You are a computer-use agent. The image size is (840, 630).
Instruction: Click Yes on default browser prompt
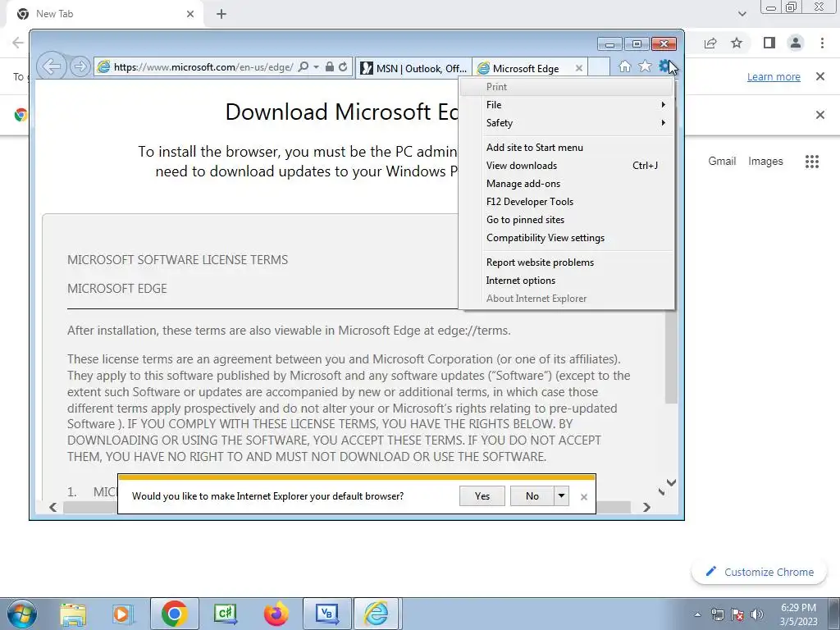(482, 496)
